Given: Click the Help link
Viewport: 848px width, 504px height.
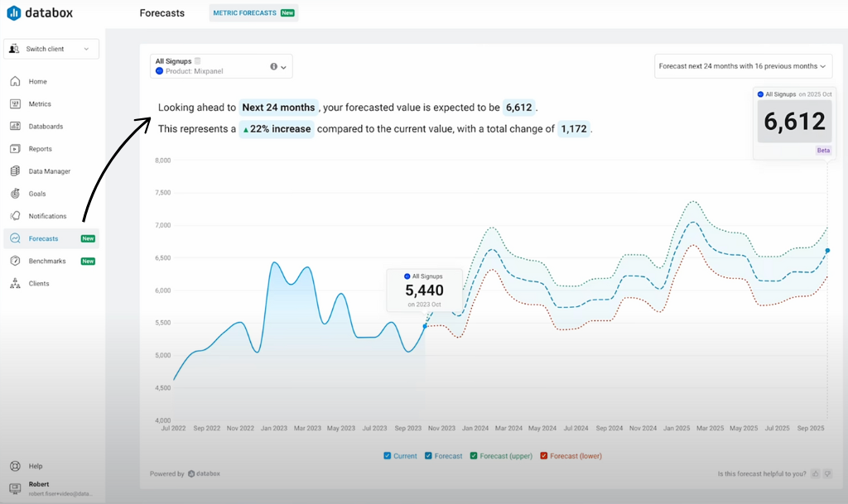Looking at the screenshot, I should pos(36,466).
